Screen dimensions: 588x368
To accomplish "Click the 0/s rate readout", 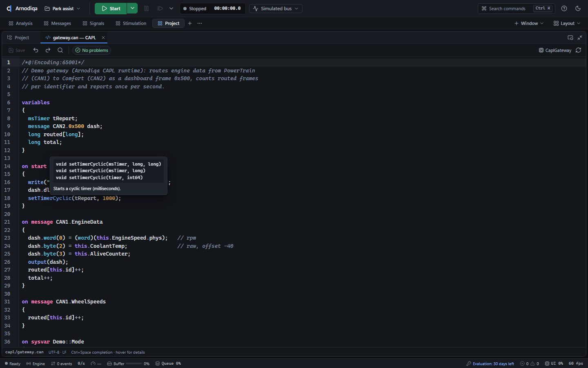I will click(x=81, y=364).
